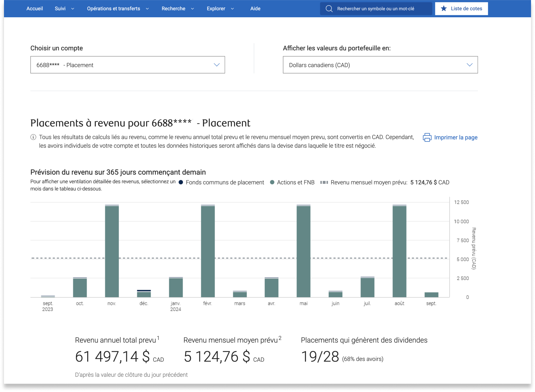Expand the Explorer menu chevron
This screenshot has width=535, height=392.
click(232, 9)
